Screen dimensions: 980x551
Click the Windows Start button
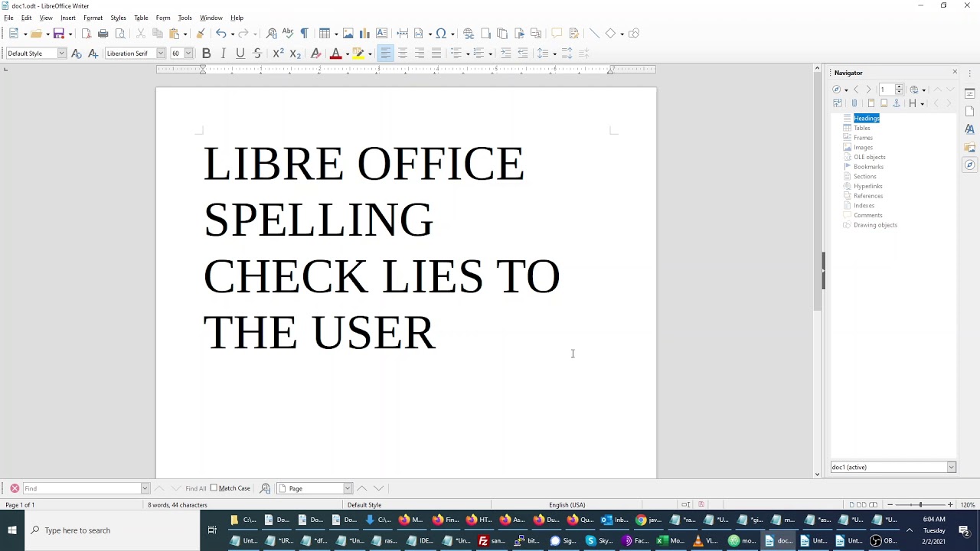pos(11,530)
